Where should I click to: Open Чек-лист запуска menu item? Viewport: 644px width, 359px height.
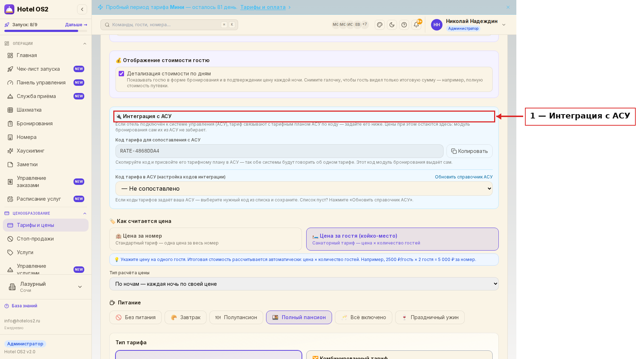tap(46, 69)
